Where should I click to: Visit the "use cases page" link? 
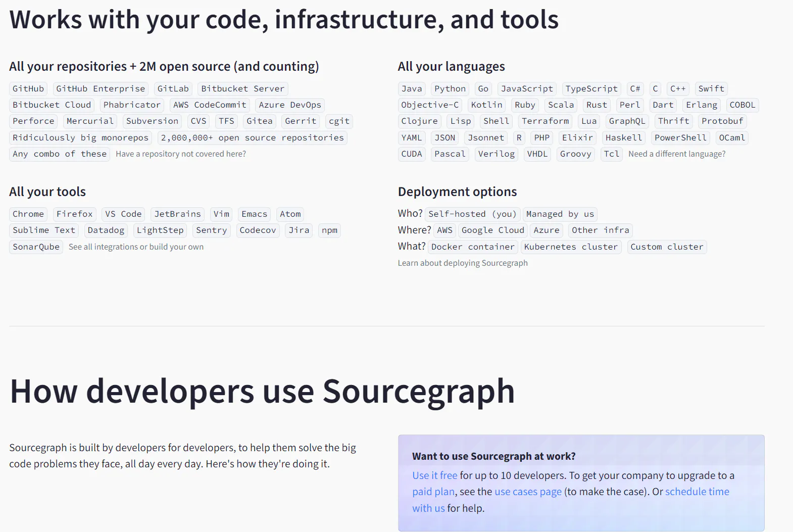528,492
